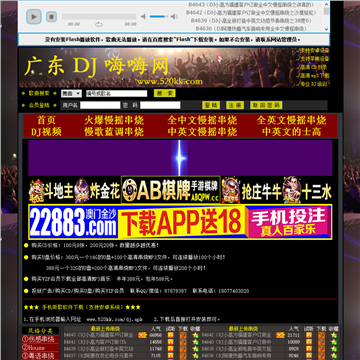The height and width of the screenshot is (360, 360).
Task: Open song B4640 in right song list
Action: [237, 342]
